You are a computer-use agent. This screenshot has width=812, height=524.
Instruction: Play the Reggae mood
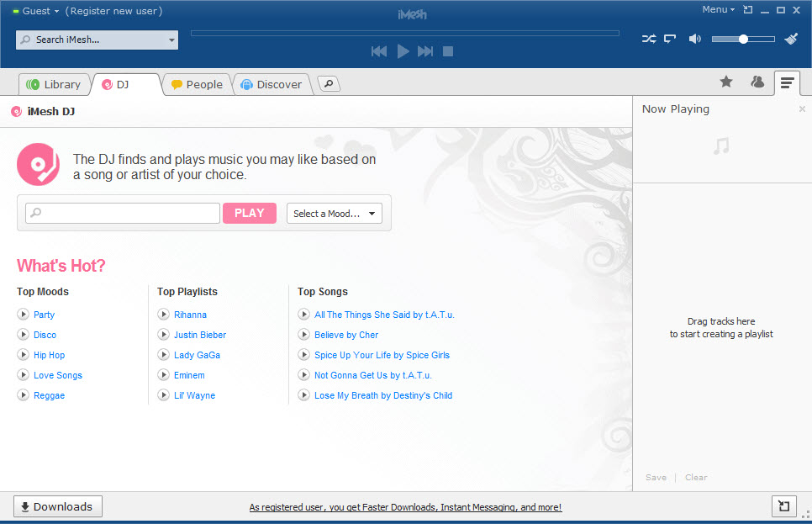pos(23,395)
